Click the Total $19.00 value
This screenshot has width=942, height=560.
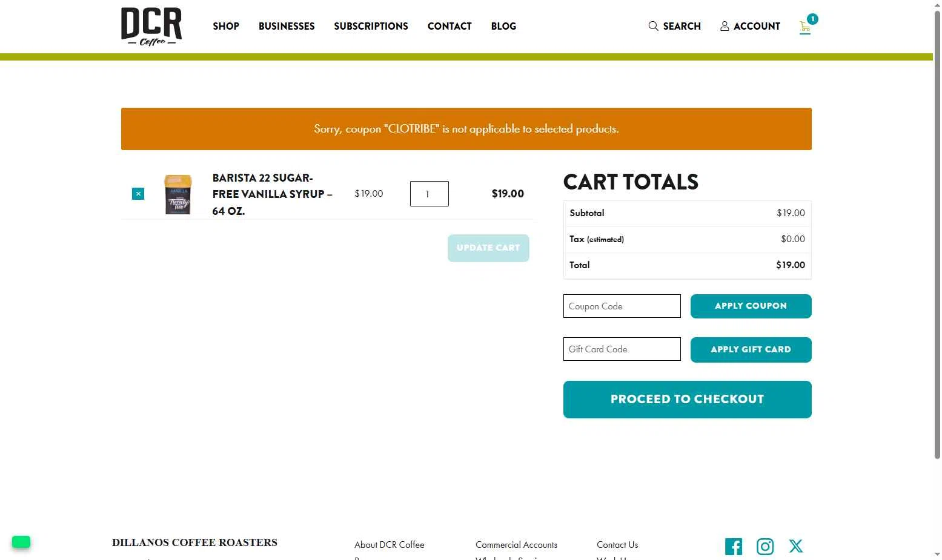pyautogui.click(x=791, y=265)
